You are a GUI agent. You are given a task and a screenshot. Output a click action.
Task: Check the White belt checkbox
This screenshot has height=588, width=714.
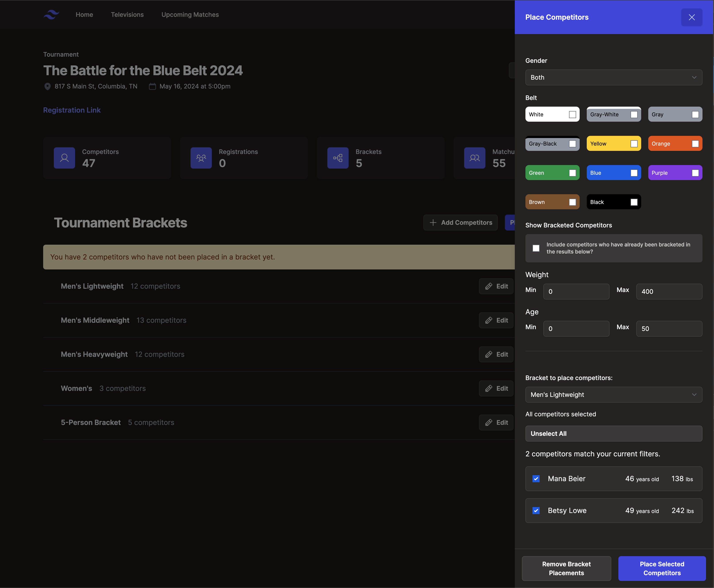click(572, 115)
